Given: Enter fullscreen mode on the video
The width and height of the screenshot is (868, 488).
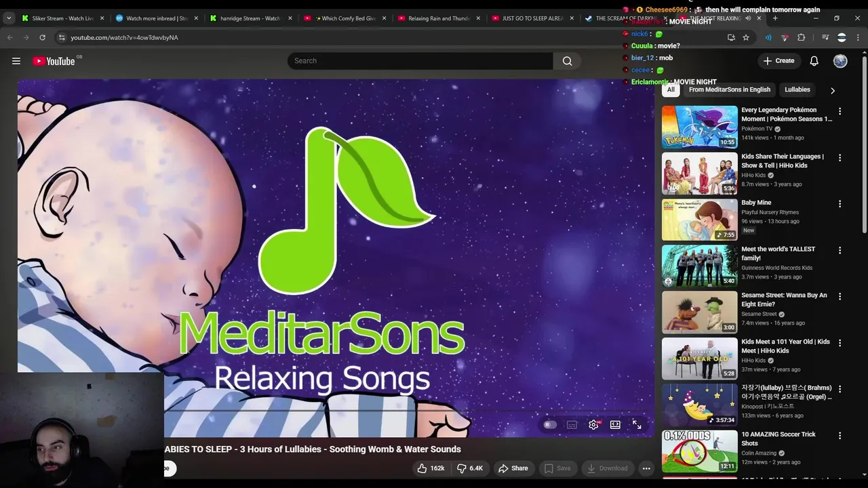Looking at the screenshot, I should tap(637, 424).
